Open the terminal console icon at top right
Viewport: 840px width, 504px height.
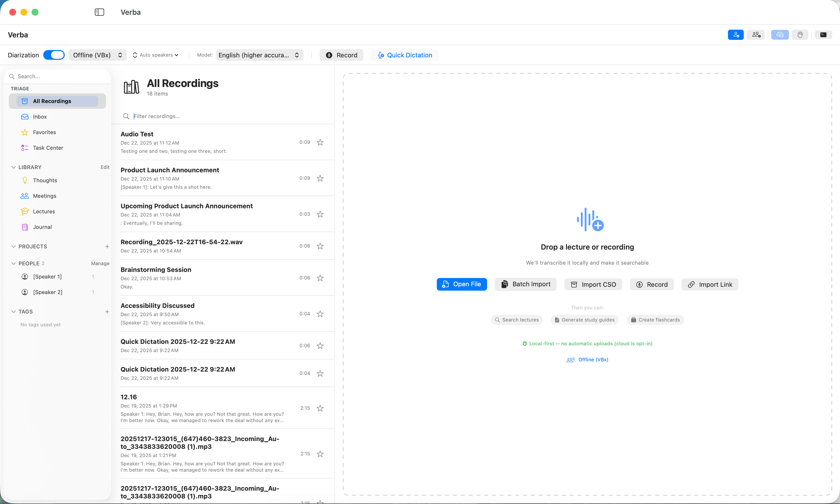[823, 34]
